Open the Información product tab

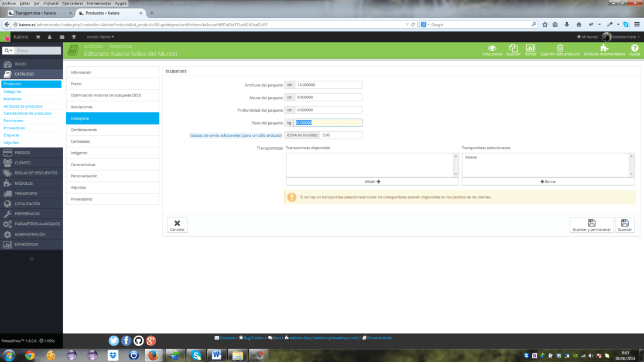[112, 73]
